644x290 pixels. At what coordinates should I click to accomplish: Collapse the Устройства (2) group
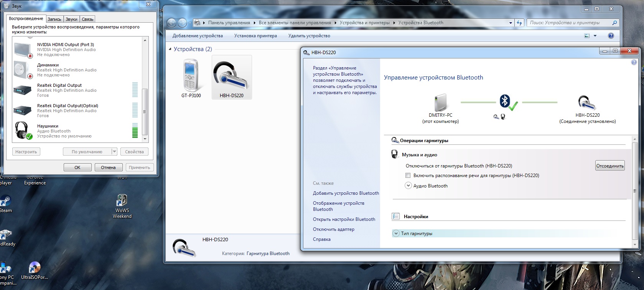pyautogui.click(x=170, y=49)
